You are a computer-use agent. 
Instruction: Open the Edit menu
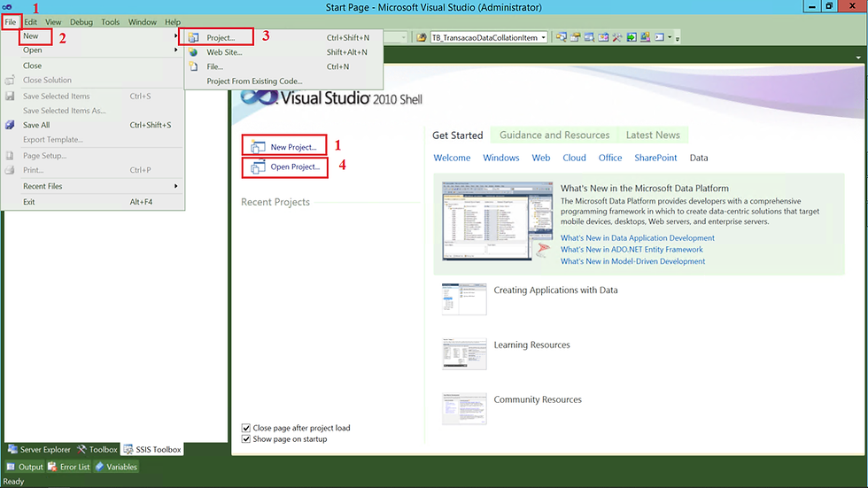30,21
